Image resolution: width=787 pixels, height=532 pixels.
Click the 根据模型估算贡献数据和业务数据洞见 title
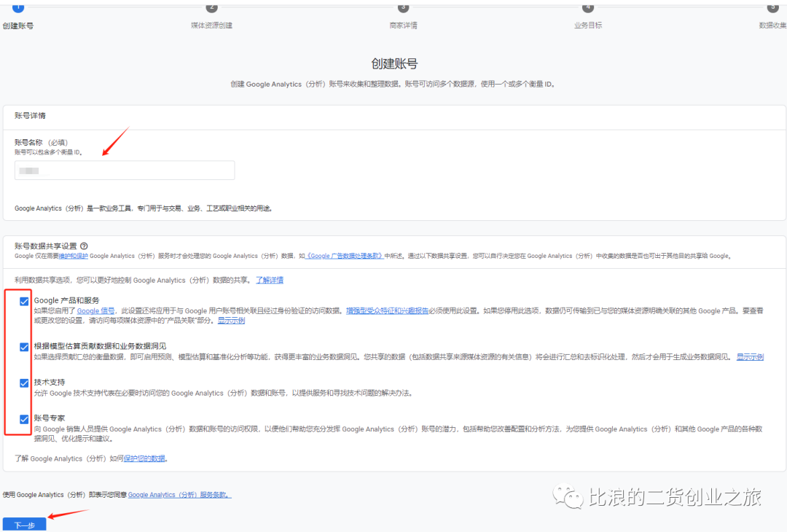pyautogui.click(x=100, y=345)
